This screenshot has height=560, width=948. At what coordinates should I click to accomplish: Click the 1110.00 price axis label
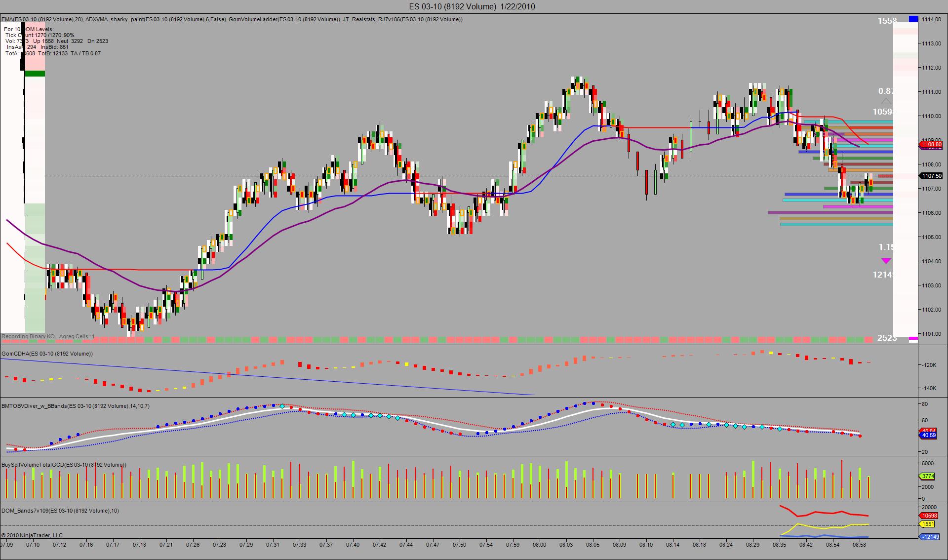coord(931,116)
